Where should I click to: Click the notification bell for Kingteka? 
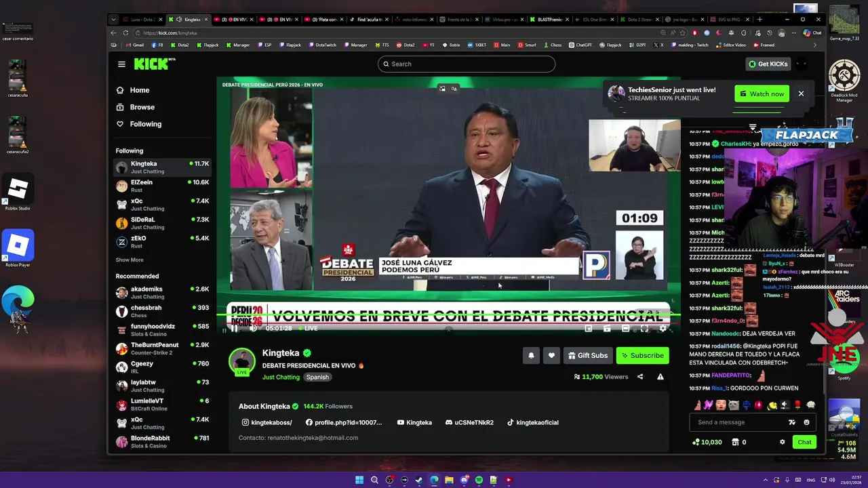[x=531, y=355]
